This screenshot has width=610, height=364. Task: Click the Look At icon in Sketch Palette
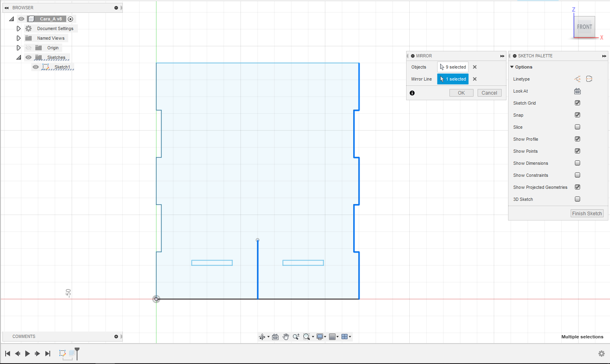(577, 91)
